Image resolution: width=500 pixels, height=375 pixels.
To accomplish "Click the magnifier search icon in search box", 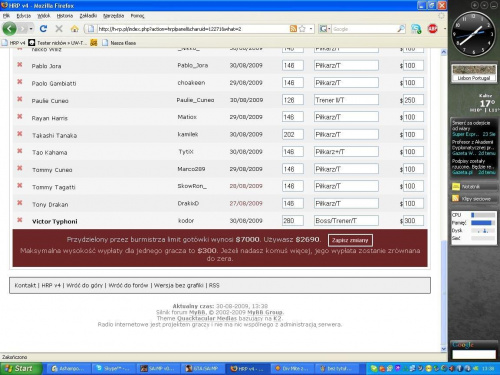I will tap(401, 29).
